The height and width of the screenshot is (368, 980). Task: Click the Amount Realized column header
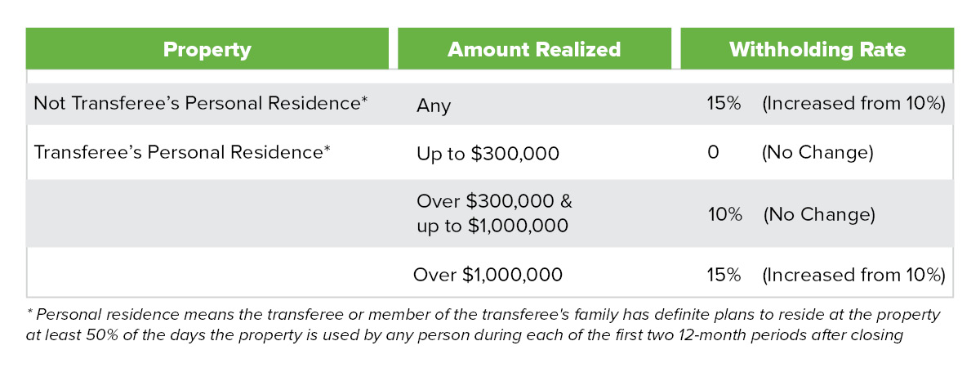[534, 49]
